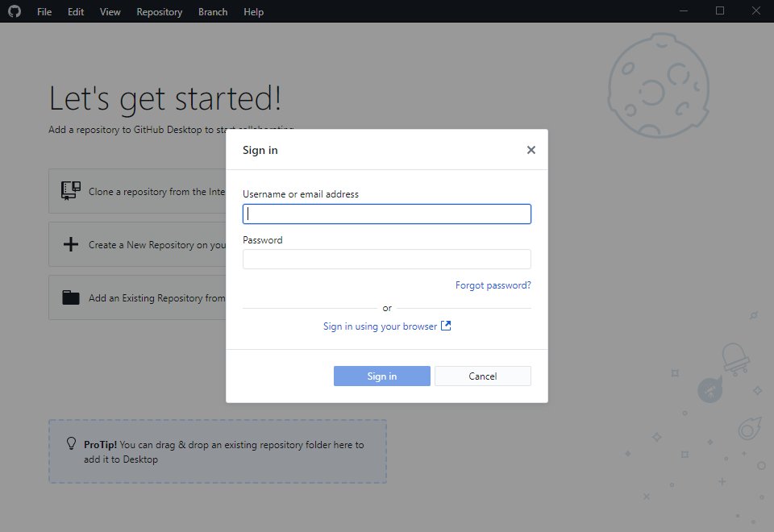Viewport: 774px width, 532px height.
Task: Select Clone a repository from the Internet
Action: pyautogui.click(x=137, y=191)
